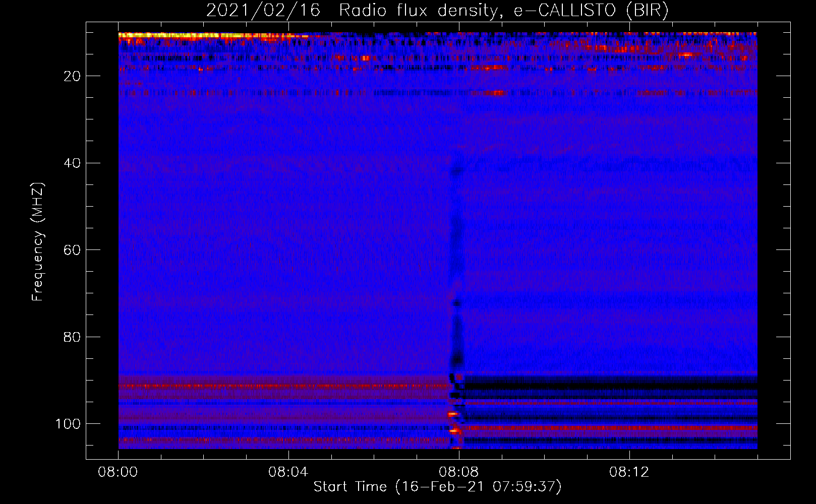Click the 'Frequency (MHZ)' axis label
The image size is (816, 504).
(x=38, y=242)
